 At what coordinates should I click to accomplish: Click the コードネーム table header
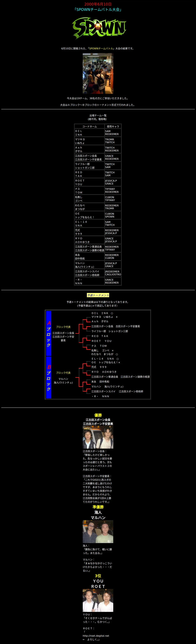[90, 126]
